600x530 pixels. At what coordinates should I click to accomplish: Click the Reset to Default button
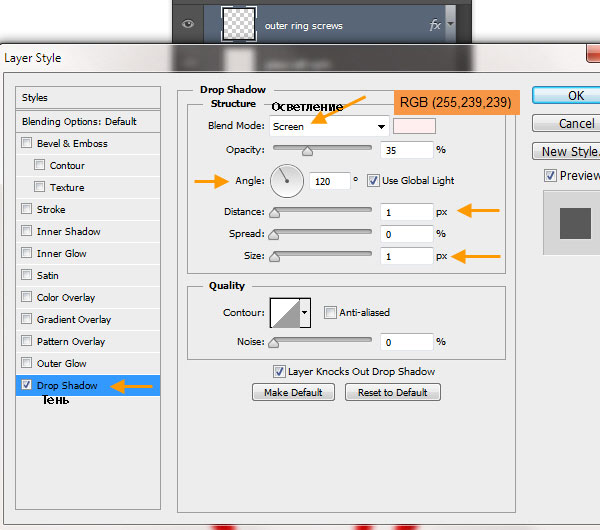pos(393,392)
